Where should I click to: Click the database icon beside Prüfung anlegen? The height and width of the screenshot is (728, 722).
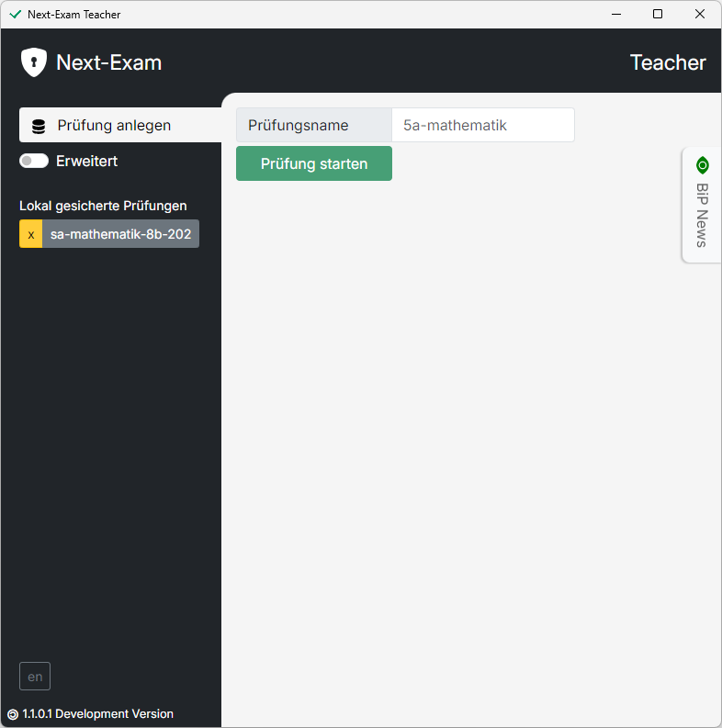39,127
